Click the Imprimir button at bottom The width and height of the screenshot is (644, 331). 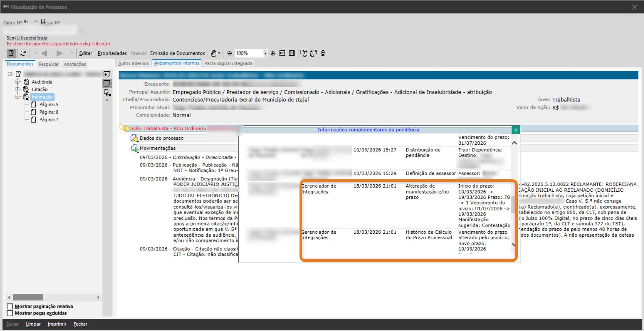tap(57, 324)
